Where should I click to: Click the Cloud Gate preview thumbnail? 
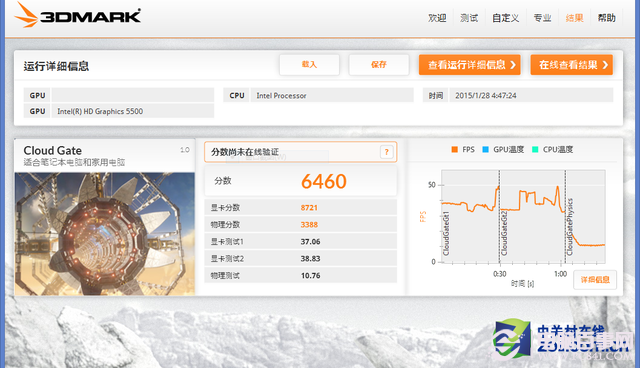tap(105, 233)
